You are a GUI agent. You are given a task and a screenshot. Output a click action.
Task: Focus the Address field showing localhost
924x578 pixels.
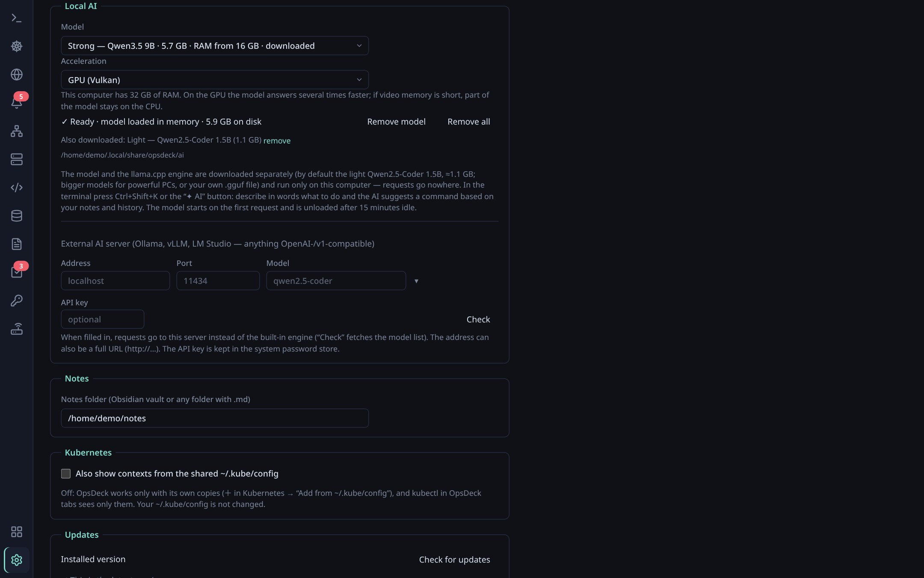(115, 281)
